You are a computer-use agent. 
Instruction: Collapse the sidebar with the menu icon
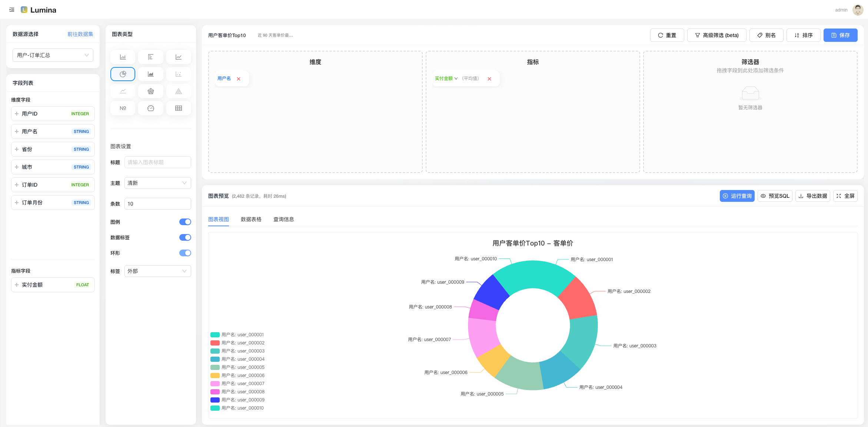click(x=12, y=10)
